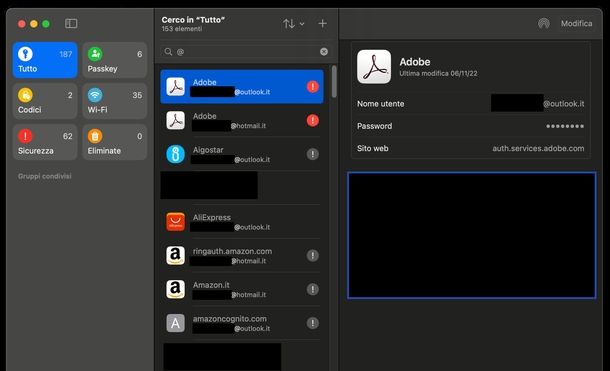
Task: Click the list scrollbar thumb
Action: click(x=334, y=81)
